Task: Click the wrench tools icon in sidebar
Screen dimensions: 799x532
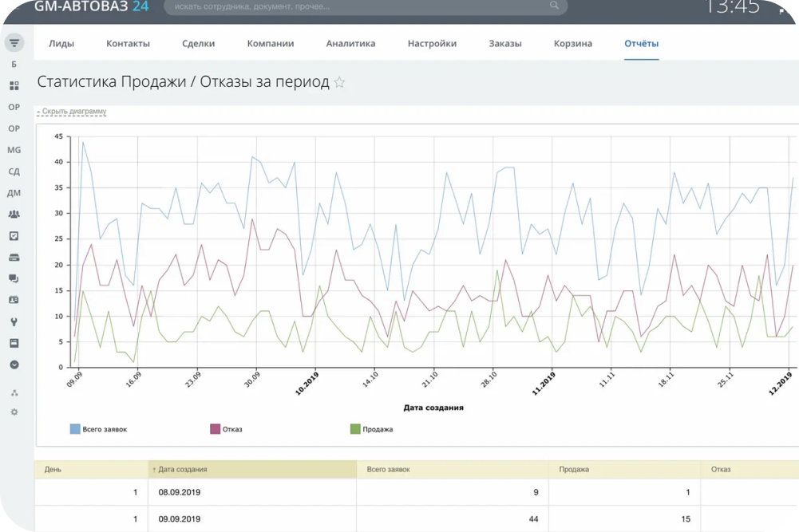Action: pyautogui.click(x=14, y=321)
